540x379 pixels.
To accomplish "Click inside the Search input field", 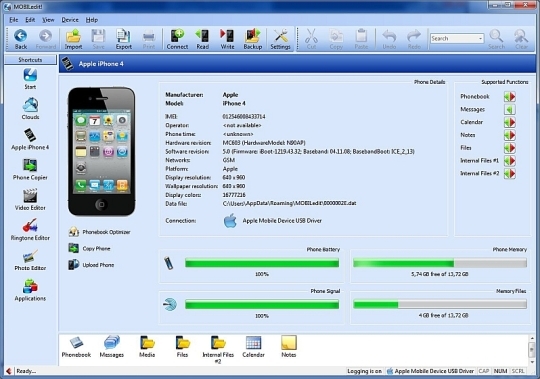I will (454, 39).
